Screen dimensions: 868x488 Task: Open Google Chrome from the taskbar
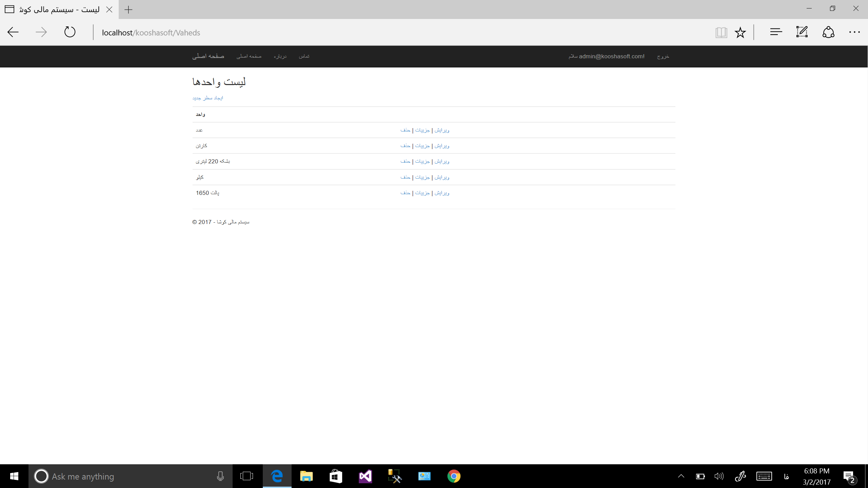pyautogui.click(x=454, y=476)
